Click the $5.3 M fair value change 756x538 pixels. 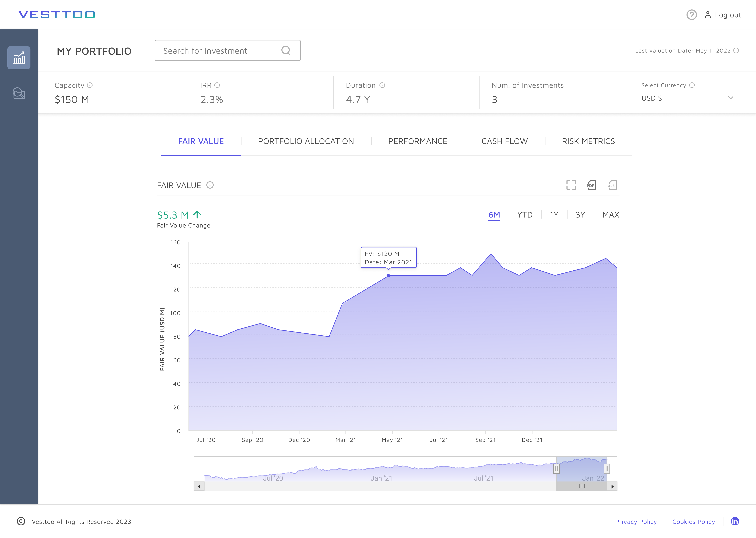click(x=173, y=215)
